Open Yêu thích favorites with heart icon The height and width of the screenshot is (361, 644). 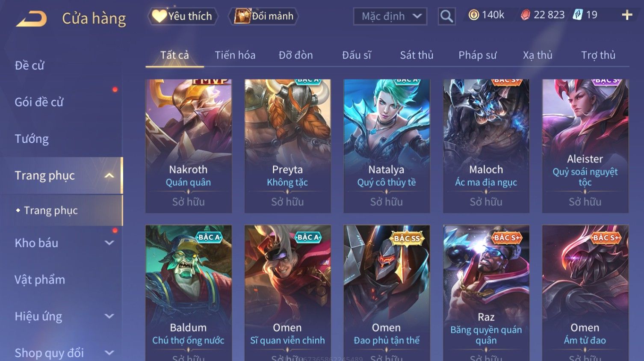point(183,16)
